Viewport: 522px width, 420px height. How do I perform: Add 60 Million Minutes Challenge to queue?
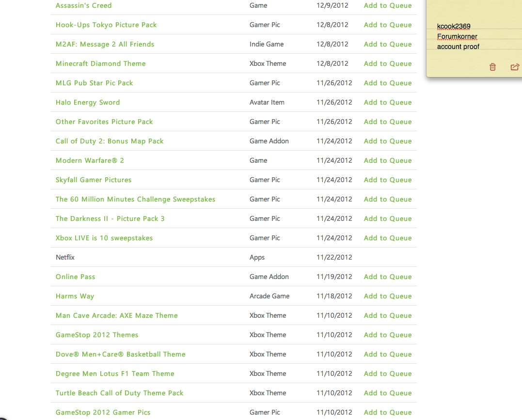point(388,199)
